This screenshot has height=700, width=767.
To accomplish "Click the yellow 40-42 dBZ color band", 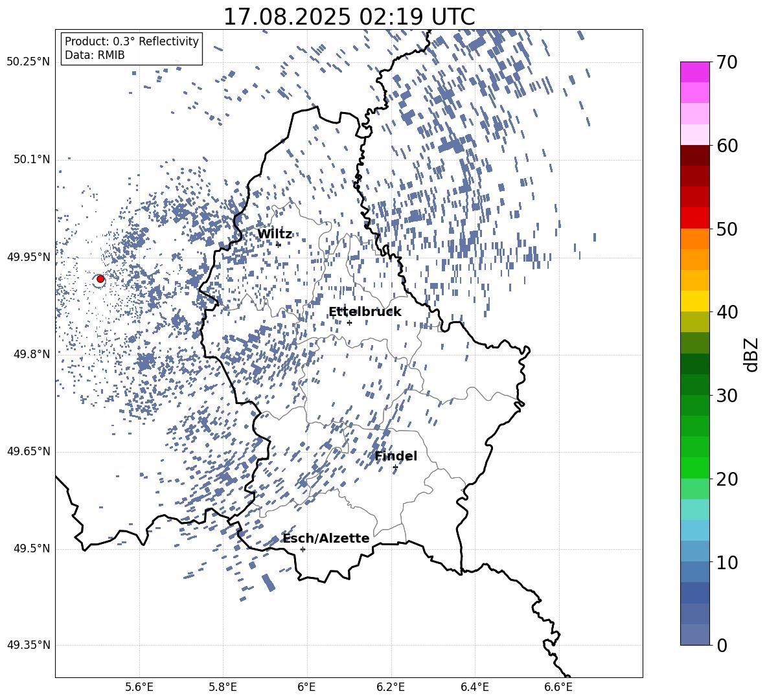I will (x=694, y=301).
